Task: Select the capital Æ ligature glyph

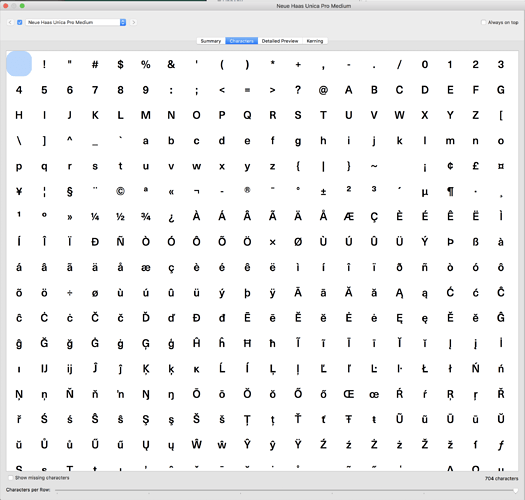Action: [x=349, y=217]
